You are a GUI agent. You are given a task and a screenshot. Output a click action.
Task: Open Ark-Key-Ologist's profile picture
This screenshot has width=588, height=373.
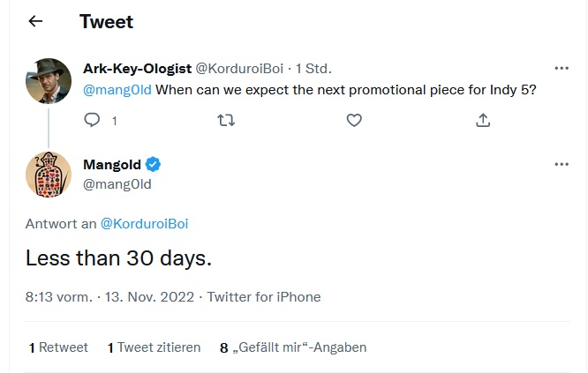(48, 80)
